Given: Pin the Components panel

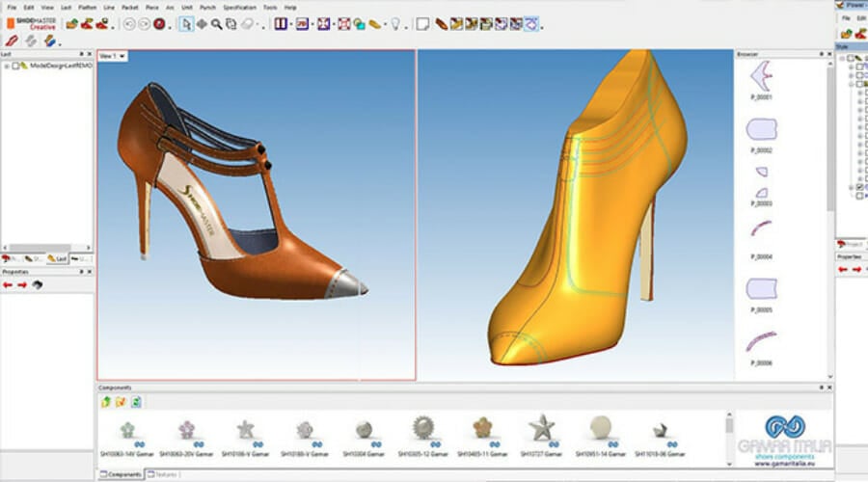Looking at the screenshot, I should [822, 388].
